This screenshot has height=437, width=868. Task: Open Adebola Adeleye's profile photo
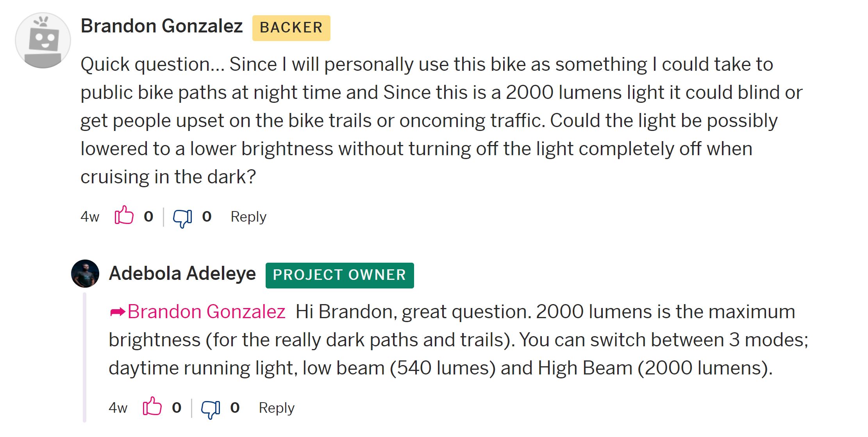point(85,274)
